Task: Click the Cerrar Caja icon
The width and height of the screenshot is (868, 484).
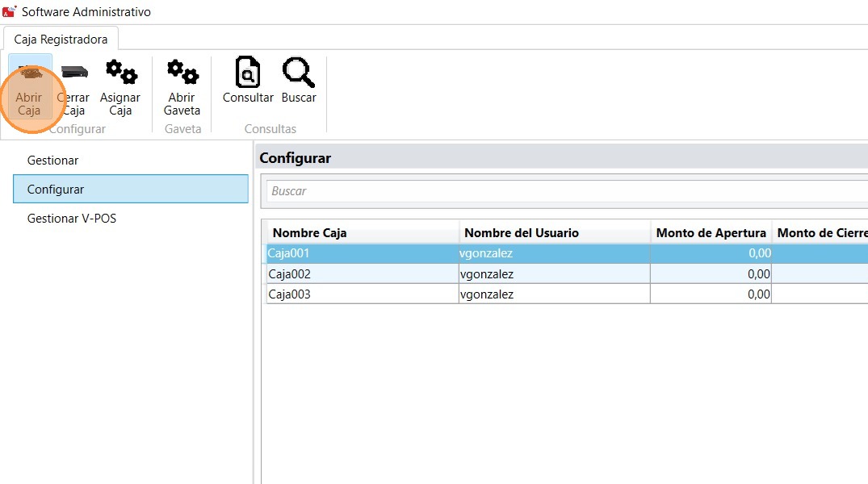Action: (74, 74)
